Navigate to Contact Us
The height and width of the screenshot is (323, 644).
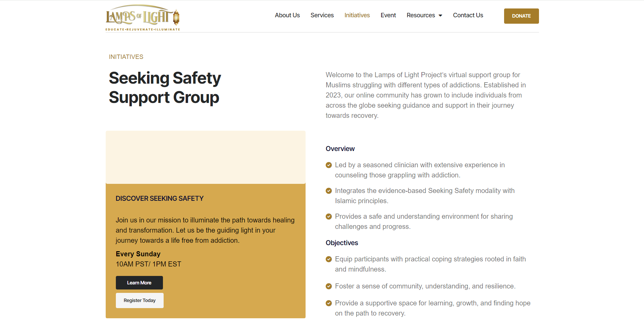point(468,15)
